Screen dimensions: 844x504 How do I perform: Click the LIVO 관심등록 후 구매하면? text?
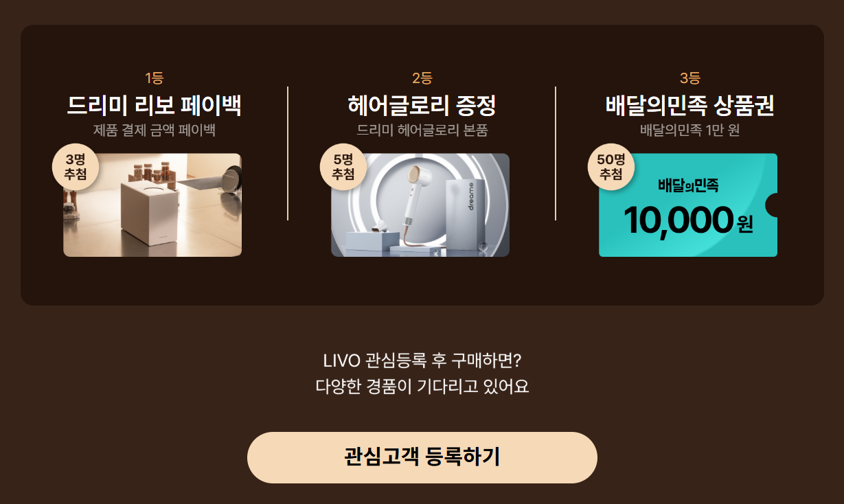(422, 360)
